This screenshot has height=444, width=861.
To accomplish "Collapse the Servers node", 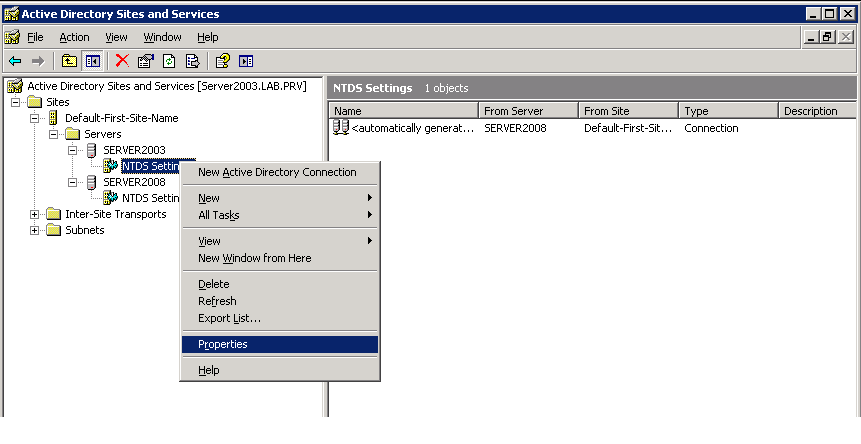I will [53, 134].
